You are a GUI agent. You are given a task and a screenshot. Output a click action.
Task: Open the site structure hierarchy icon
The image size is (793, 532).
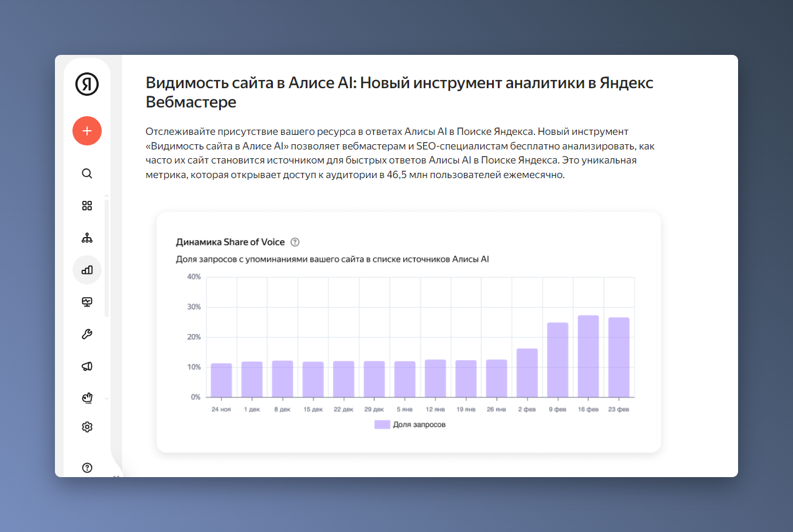pos(87,238)
